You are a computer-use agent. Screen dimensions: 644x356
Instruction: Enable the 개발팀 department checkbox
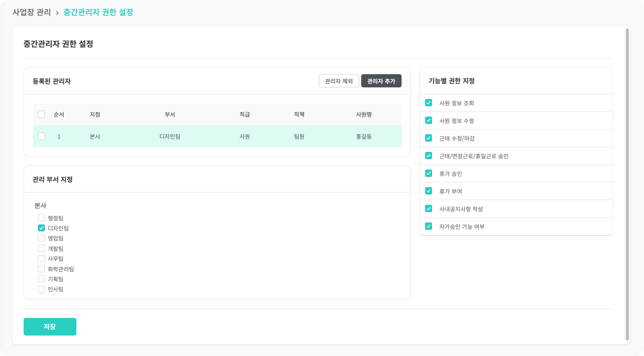(x=41, y=248)
